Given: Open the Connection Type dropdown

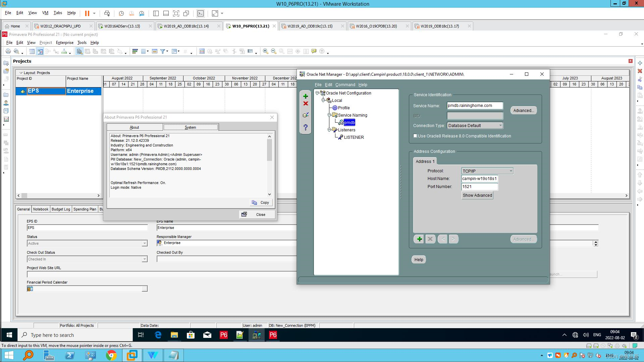Looking at the screenshot, I should 500,125.
